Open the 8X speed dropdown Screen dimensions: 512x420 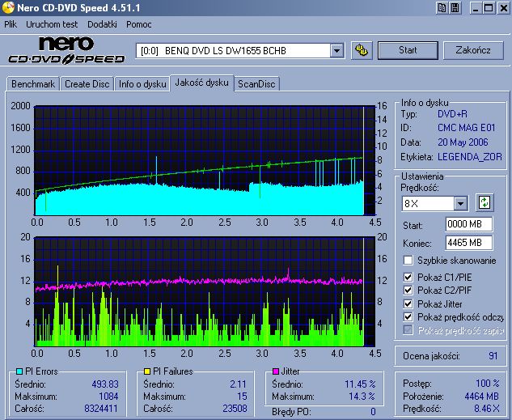[461, 204]
